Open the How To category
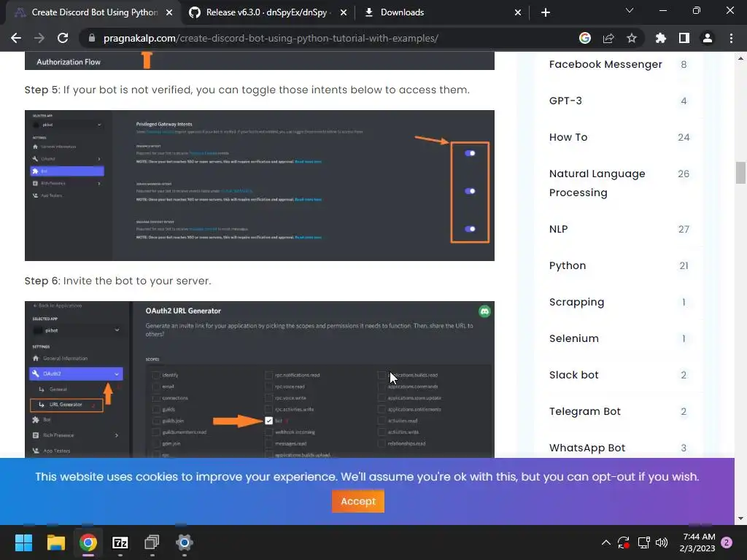This screenshot has height=560, width=747. [x=568, y=137]
